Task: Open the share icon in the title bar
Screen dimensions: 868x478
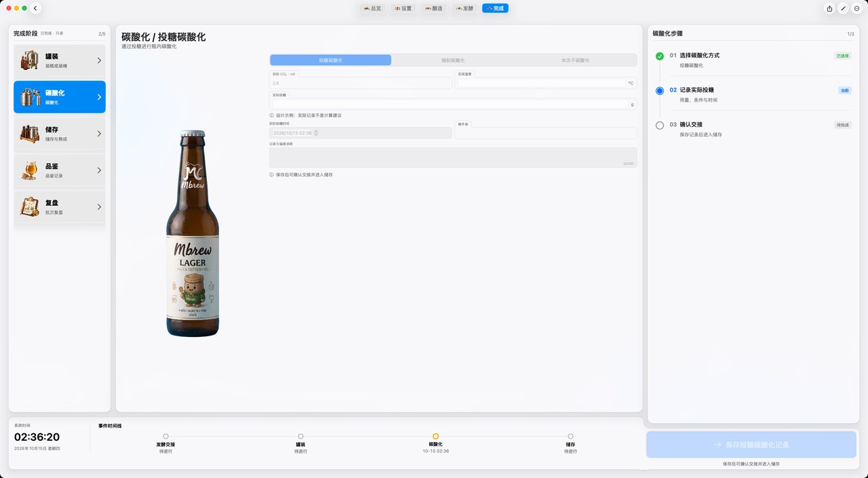Action: 829,8
